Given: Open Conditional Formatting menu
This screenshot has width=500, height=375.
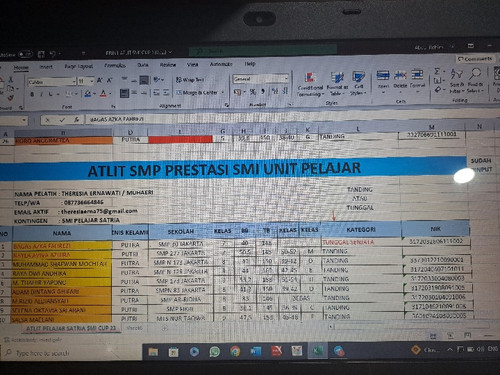Looking at the screenshot, I should 310,84.
